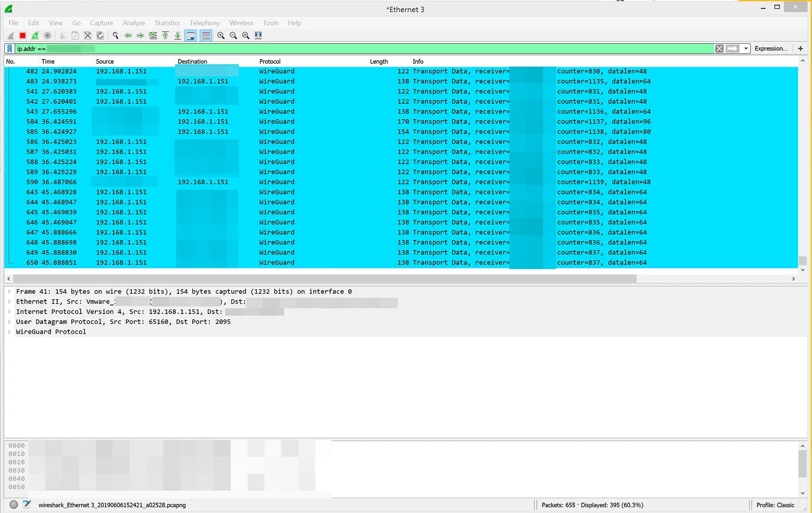Close the capture file icon
This screenshot has height=513, width=812.
tap(88, 36)
